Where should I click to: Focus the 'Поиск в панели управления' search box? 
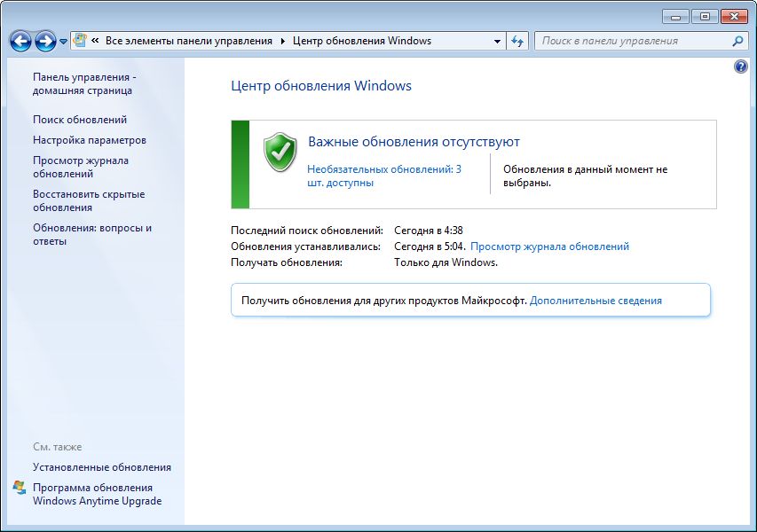pos(633,41)
